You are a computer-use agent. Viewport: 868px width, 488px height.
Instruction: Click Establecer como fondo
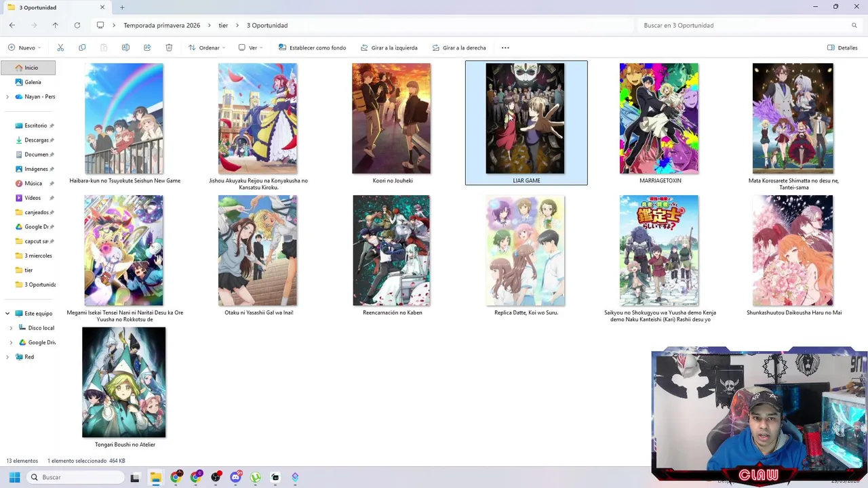coord(313,47)
